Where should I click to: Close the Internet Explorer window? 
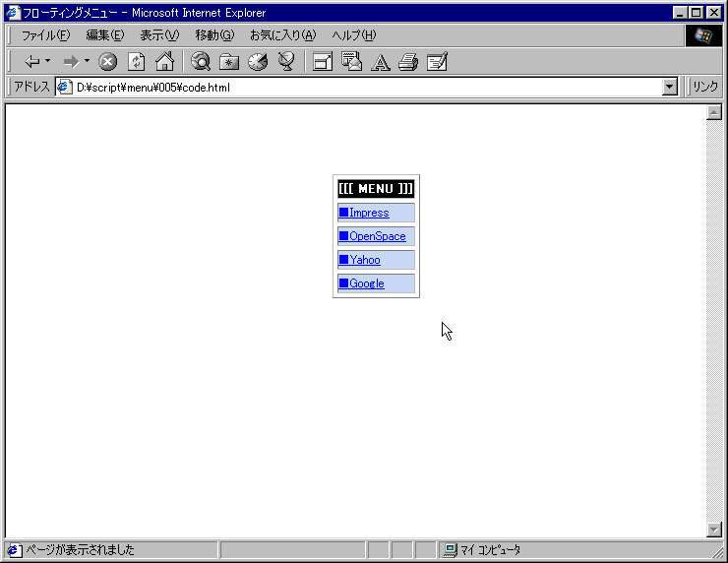tap(713, 13)
